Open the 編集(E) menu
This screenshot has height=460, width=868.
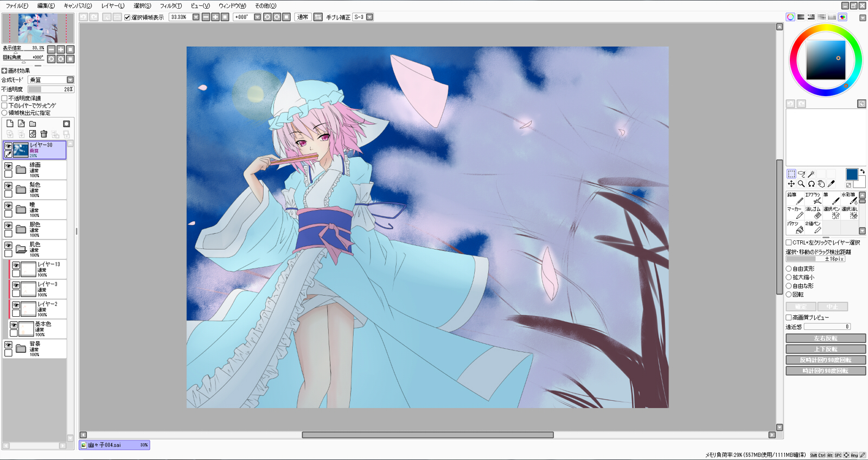46,5
